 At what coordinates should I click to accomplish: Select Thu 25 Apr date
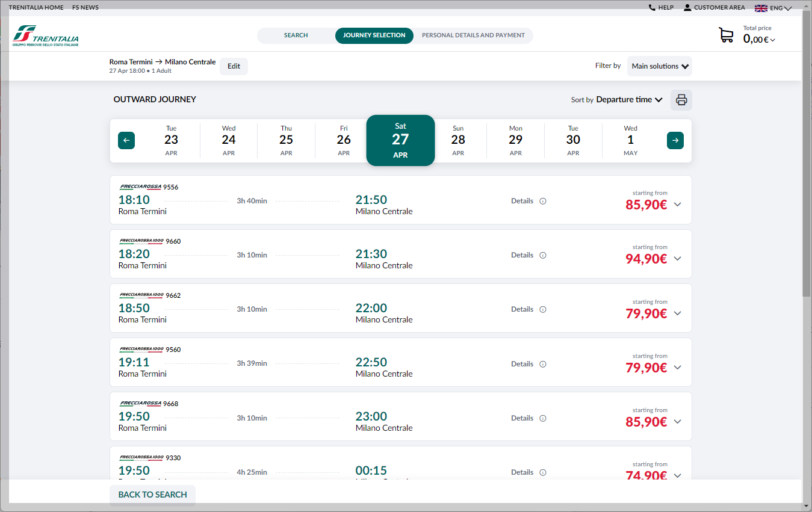click(x=287, y=140)
